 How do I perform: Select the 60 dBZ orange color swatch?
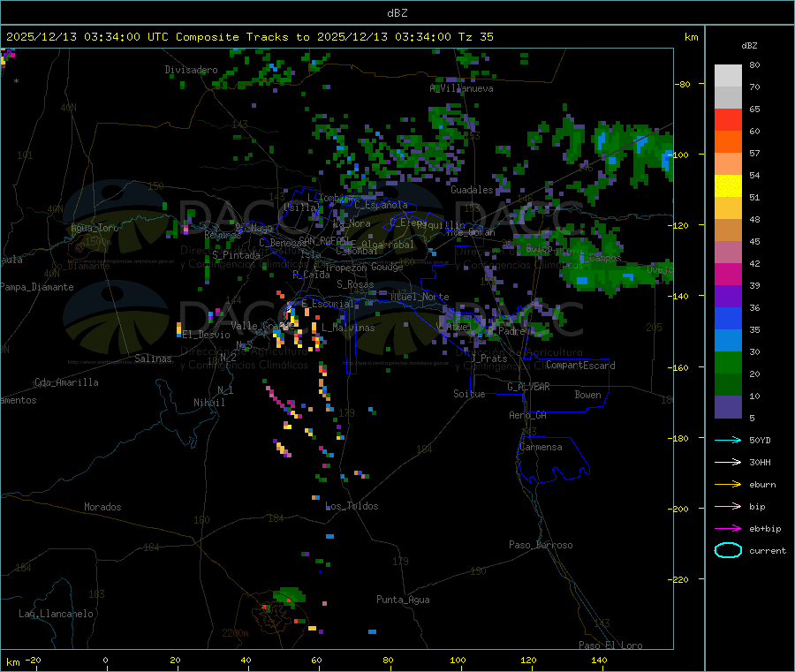click(728, 142)
